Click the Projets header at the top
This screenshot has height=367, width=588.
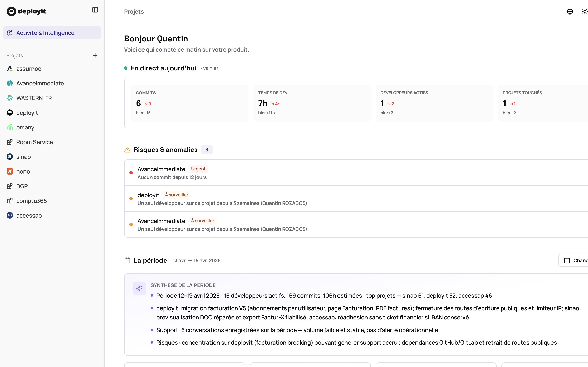134,11
